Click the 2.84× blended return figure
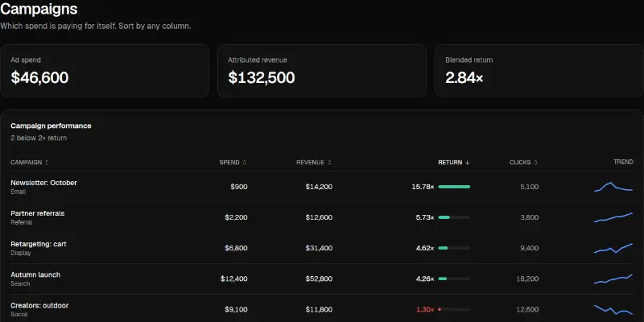The height and width of the screenshot is (322, 644). click(464, 77)
